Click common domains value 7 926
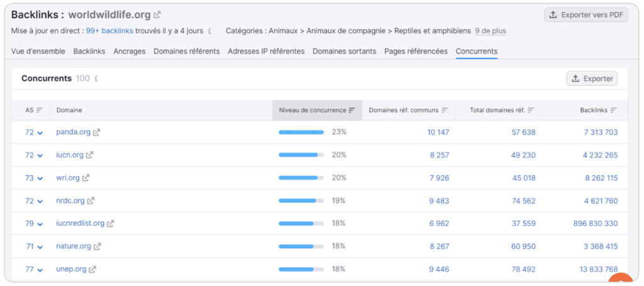Screen dimensions: 644x286 (440, 178)
